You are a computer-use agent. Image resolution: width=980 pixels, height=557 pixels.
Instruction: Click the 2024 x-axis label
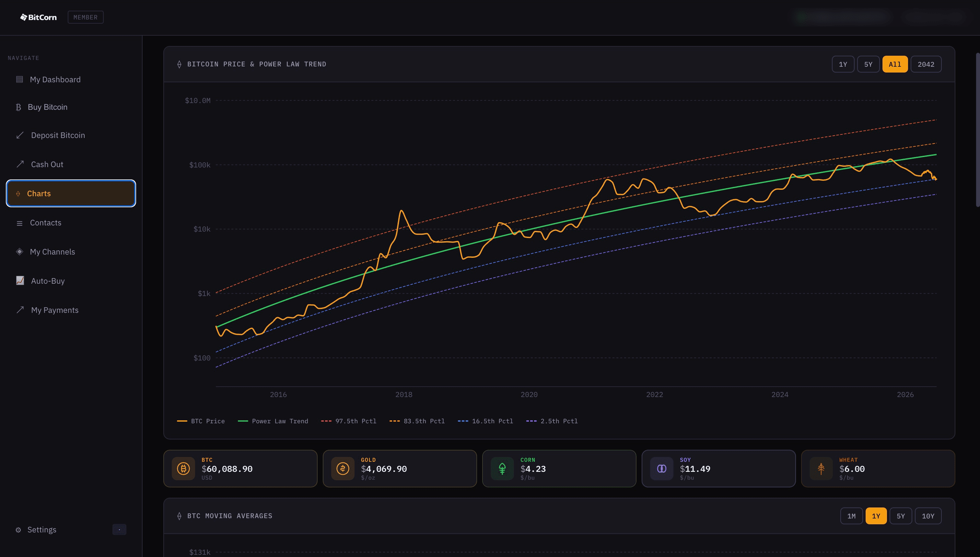(780, 394)
